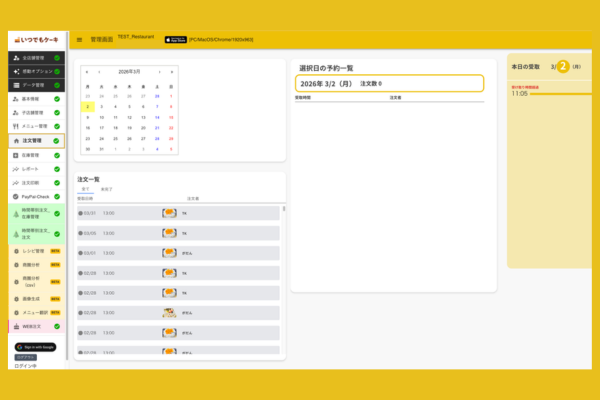
Task: Open the hamburger menu in header
Action: point(79,39)
